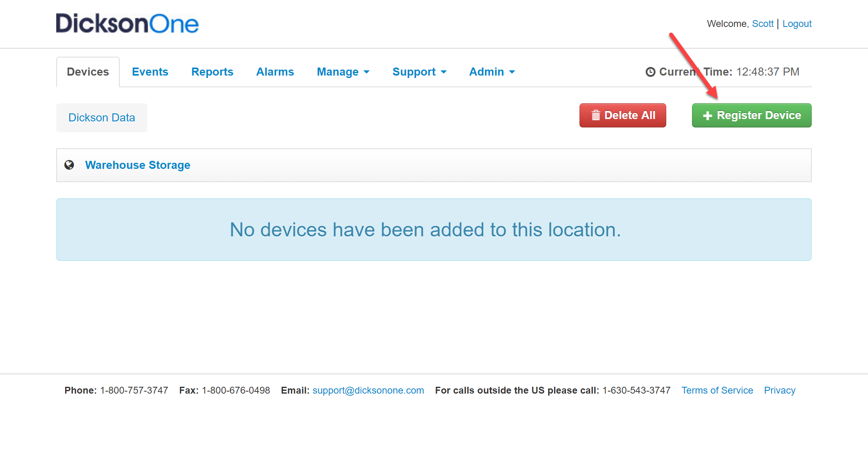This screenshot has height=472, width=868.
Task: Click the Scott user profile link
Action: point(763,24)
